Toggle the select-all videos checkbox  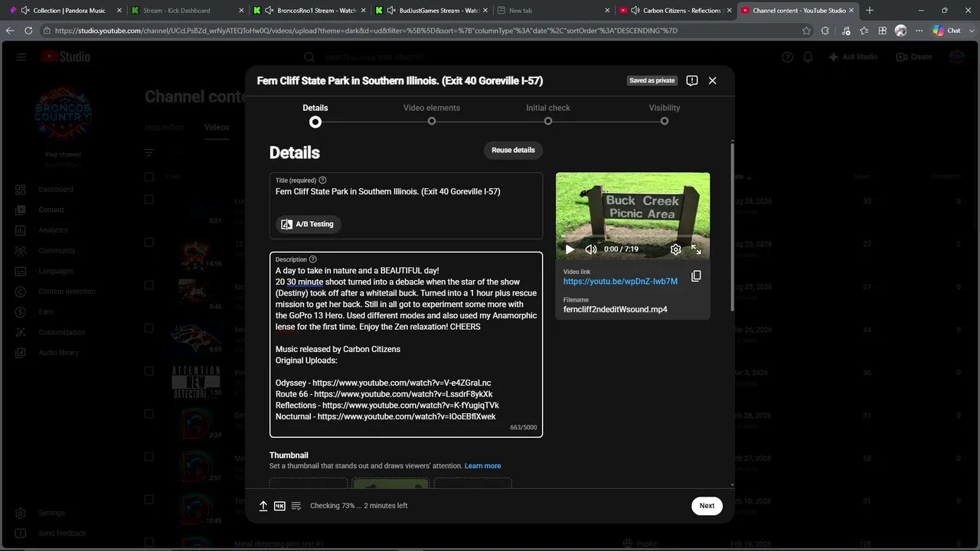tap(149, 177)
